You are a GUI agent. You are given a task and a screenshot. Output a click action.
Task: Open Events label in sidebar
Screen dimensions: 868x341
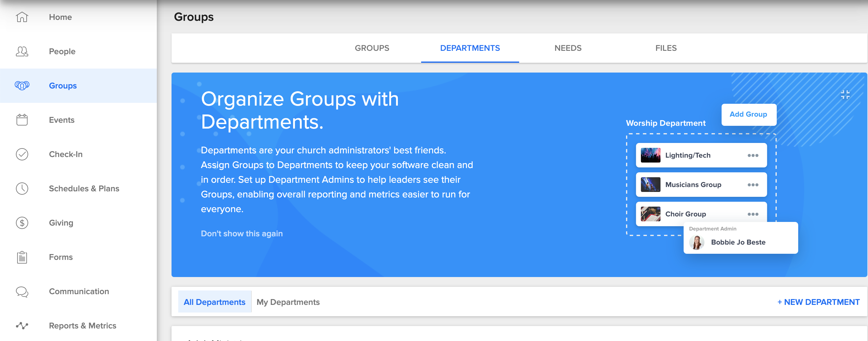pyautogui.click(x=62, y=120)
